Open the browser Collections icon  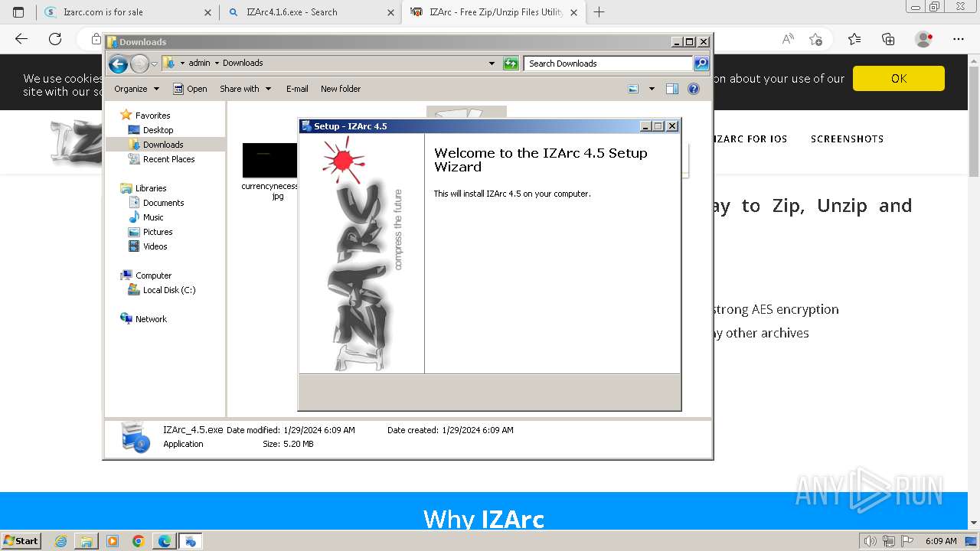click(x=888, y=39)
